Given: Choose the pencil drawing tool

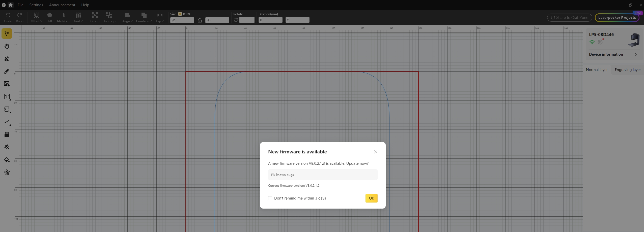Looking at the screenshot, I should [x=7, y=72].
